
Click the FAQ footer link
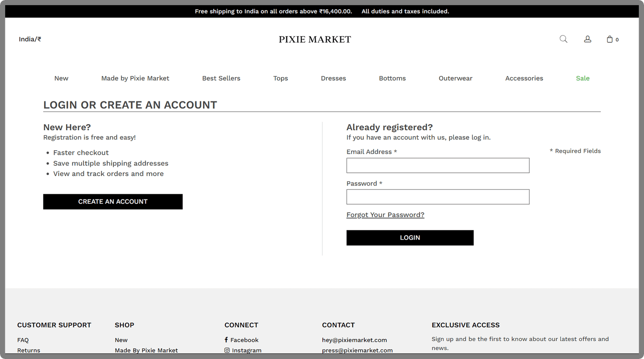[23, 340]
